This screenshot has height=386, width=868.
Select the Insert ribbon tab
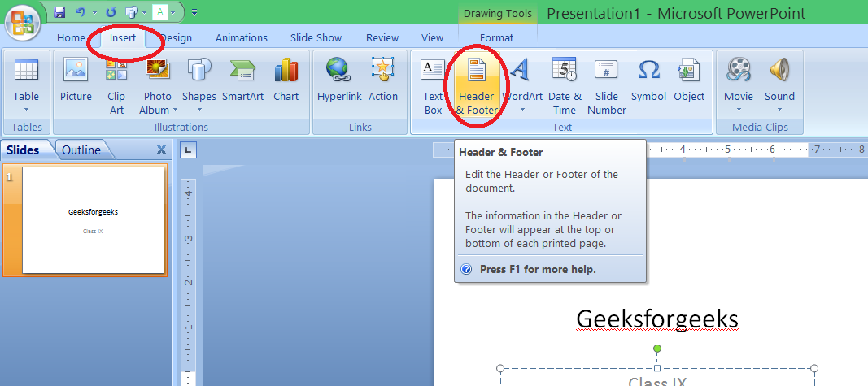tap(123, 37)
